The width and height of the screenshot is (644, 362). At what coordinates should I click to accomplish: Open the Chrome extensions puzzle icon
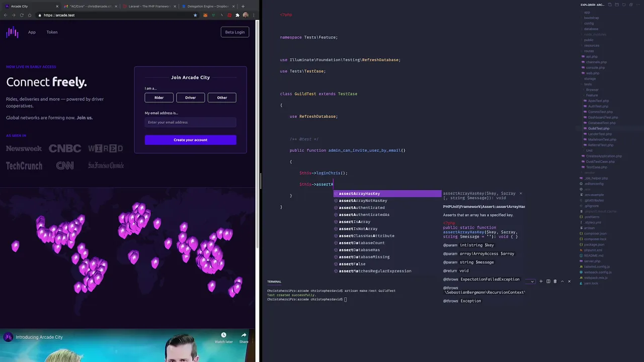point(237,15)
